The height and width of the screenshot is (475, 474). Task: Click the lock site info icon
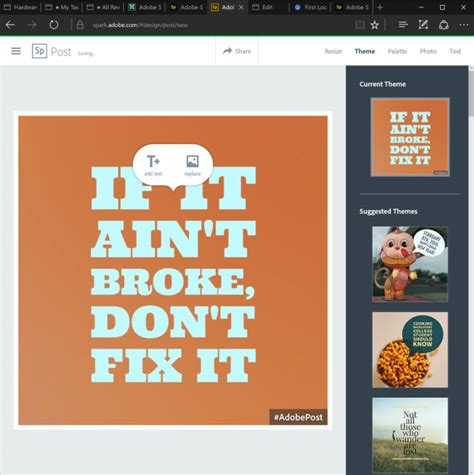tap(80, 25)
